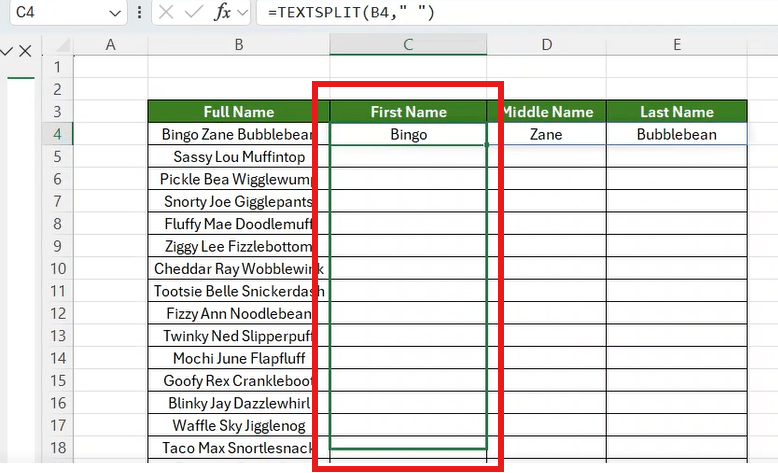Viewport: 778px width, 473px height.
Task: Select row 13 header
Action: pos(58,336)
